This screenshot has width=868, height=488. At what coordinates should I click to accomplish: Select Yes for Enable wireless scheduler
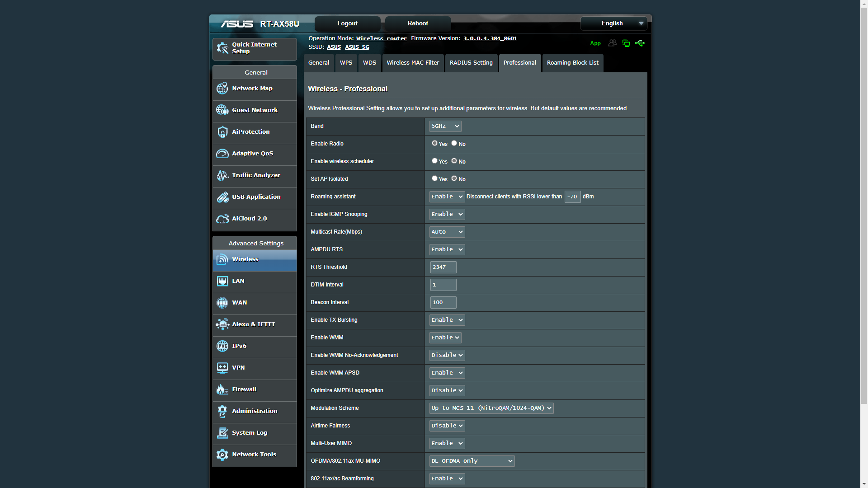434,161
